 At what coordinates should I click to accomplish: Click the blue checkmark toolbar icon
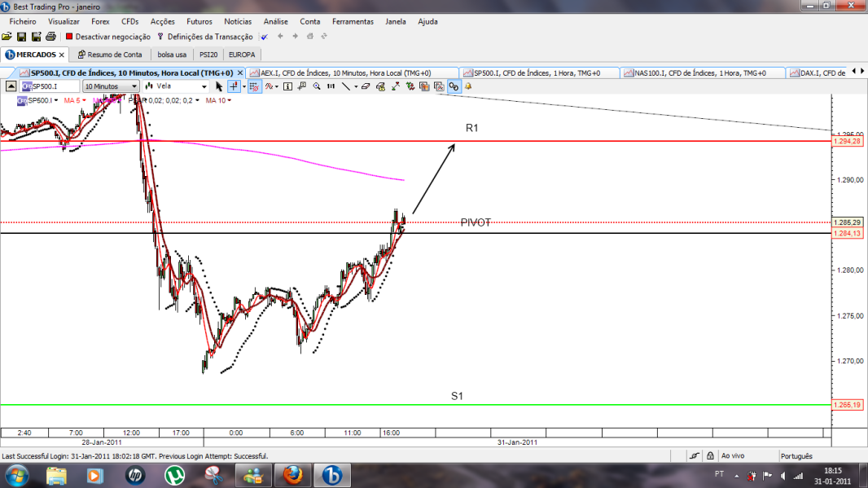click(265, 37)
